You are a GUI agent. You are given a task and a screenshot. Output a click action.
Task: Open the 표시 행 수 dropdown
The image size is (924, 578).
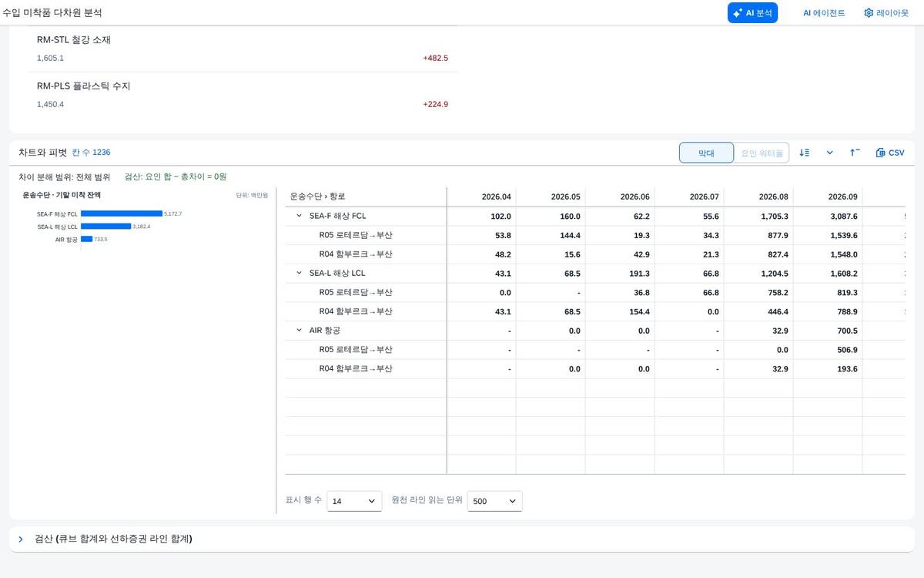pos(354,501)
